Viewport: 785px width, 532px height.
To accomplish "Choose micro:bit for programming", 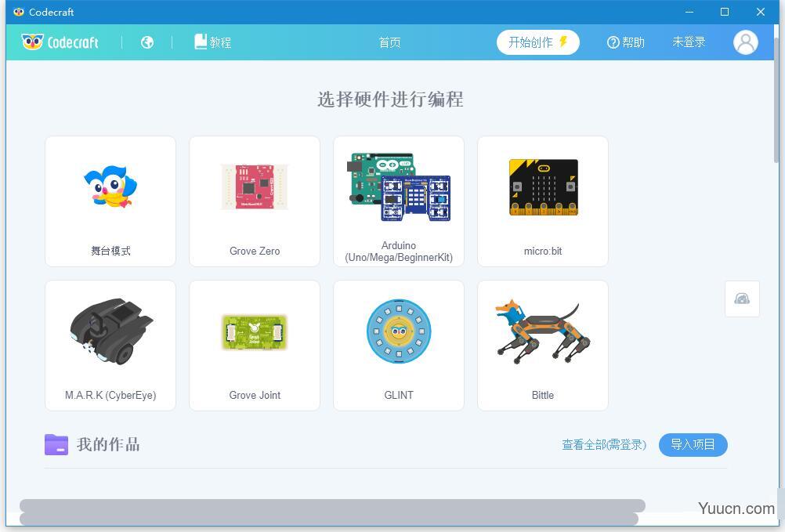I will pyautogui.click(x=542, y=201).
